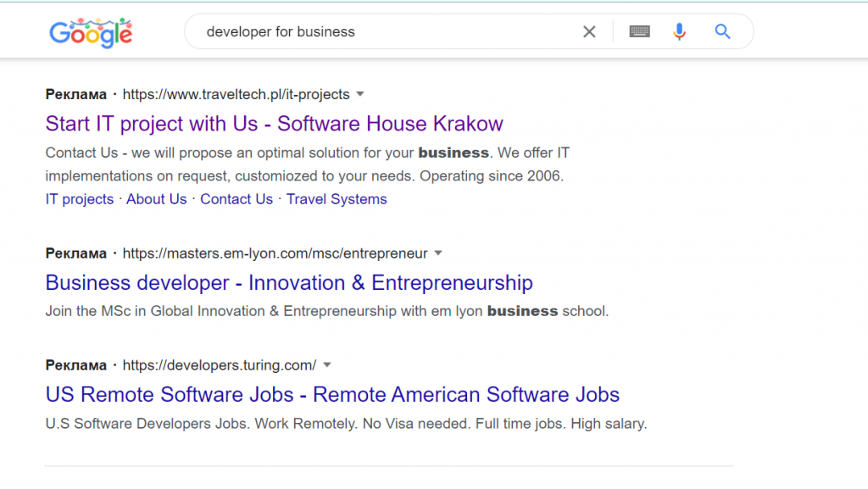
Task: Click the Google logo
Action: click(91, 33)
